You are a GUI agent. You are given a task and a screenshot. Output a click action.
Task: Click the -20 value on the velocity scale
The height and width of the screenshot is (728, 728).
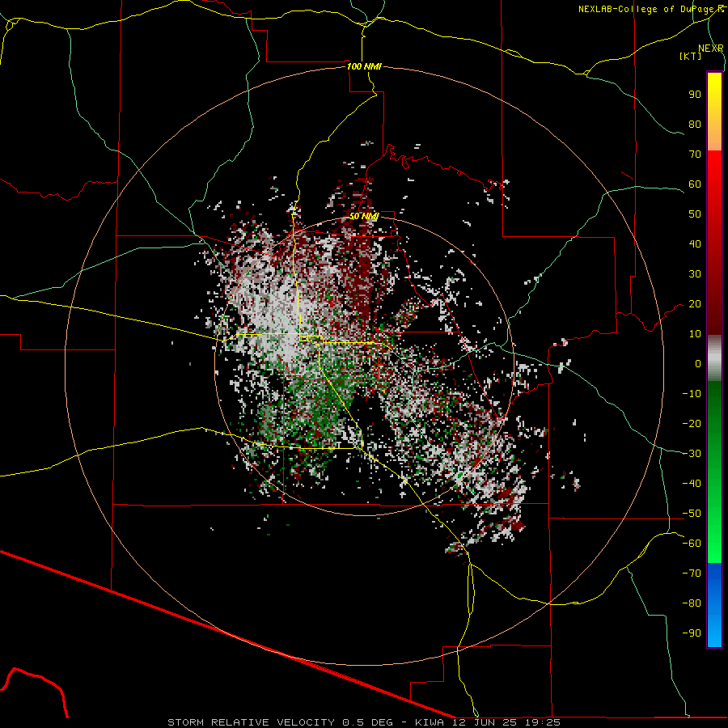point(692,424)
